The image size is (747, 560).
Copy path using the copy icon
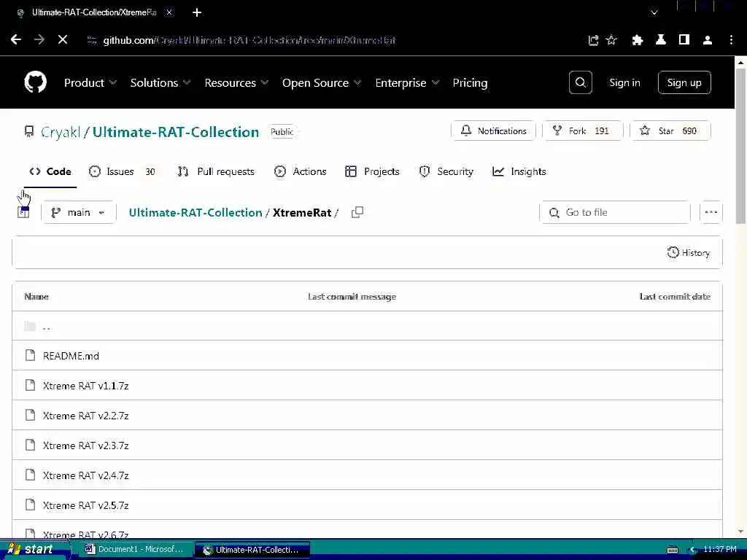[x=357, y=212]
